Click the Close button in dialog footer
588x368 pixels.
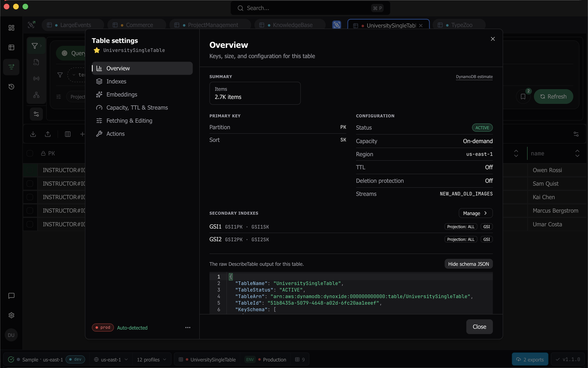479,327
